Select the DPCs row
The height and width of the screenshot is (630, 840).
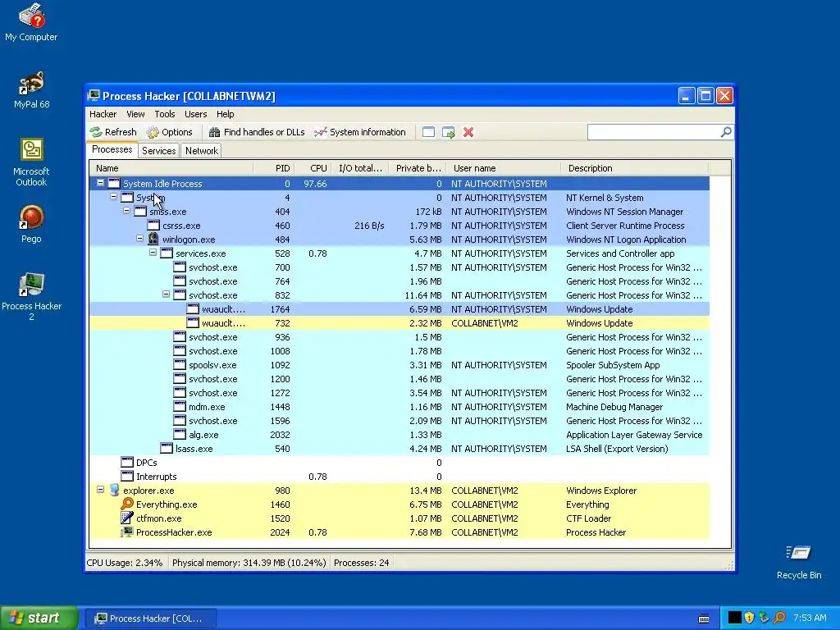click(x=399, y=463)
